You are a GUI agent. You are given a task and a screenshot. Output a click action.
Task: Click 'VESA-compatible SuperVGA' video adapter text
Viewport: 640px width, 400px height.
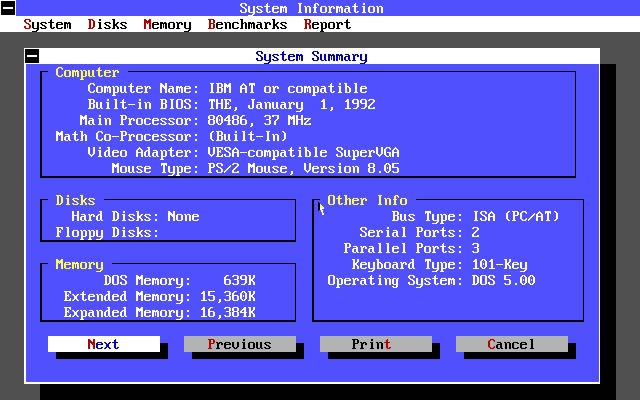[304, 152]
